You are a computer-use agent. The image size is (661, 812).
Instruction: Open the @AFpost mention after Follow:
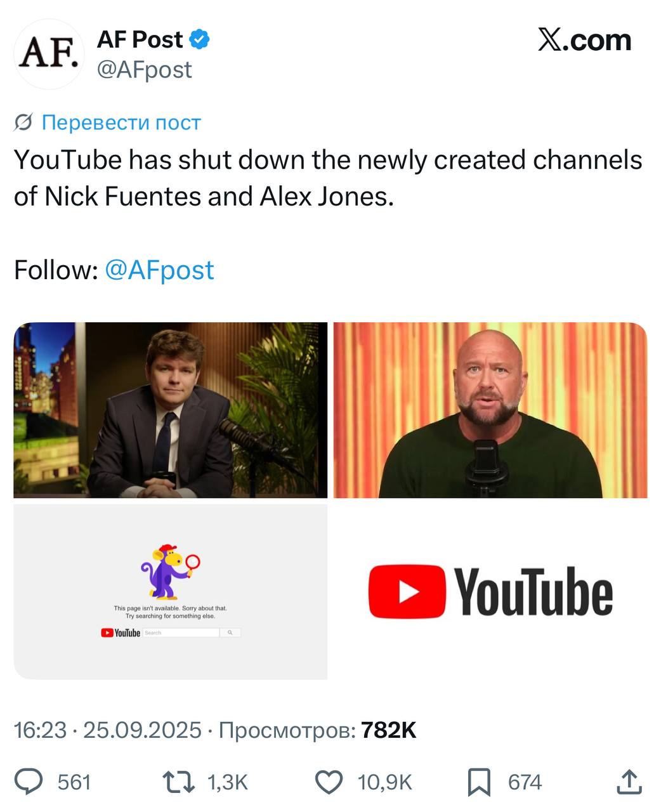159,270
